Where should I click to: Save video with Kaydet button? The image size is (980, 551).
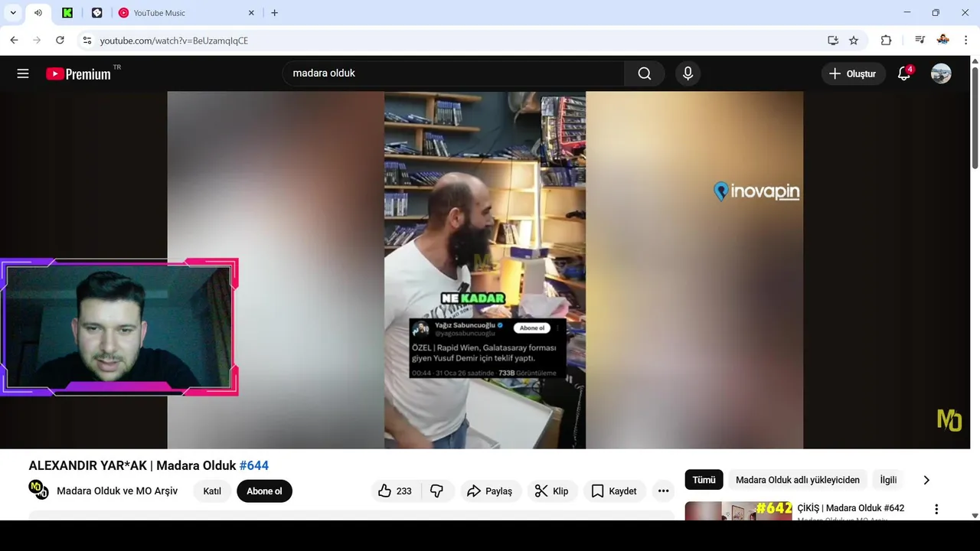(614, 491)
